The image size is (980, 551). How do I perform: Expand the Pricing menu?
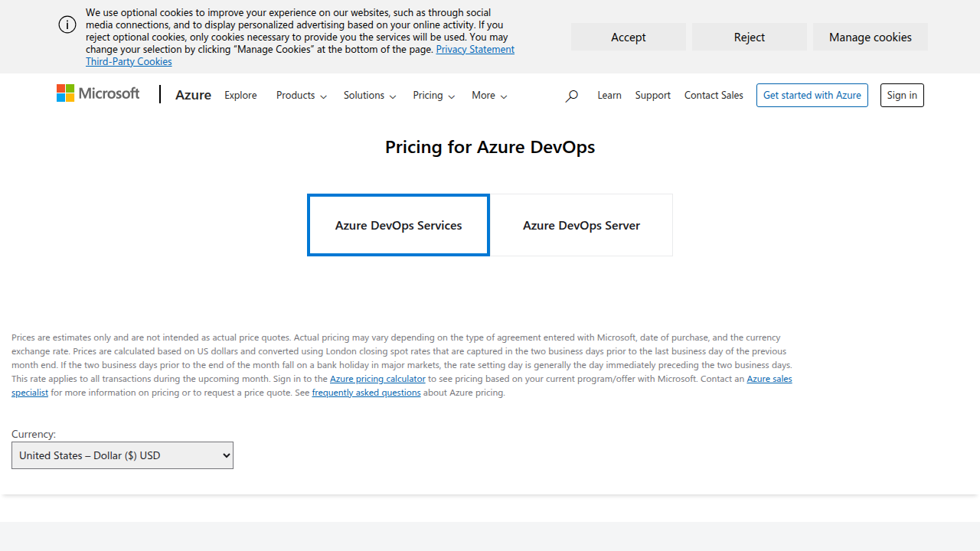coord(434,95)
